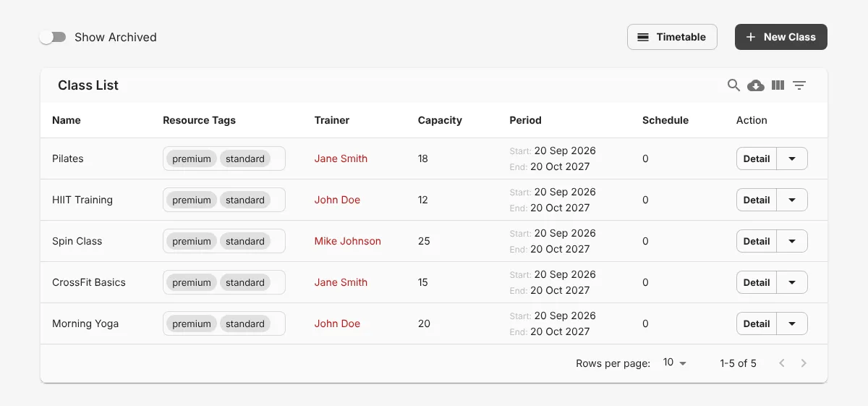Sort by the Trainer column header
The image size is (868, 406).
click(x=332, y=120)
